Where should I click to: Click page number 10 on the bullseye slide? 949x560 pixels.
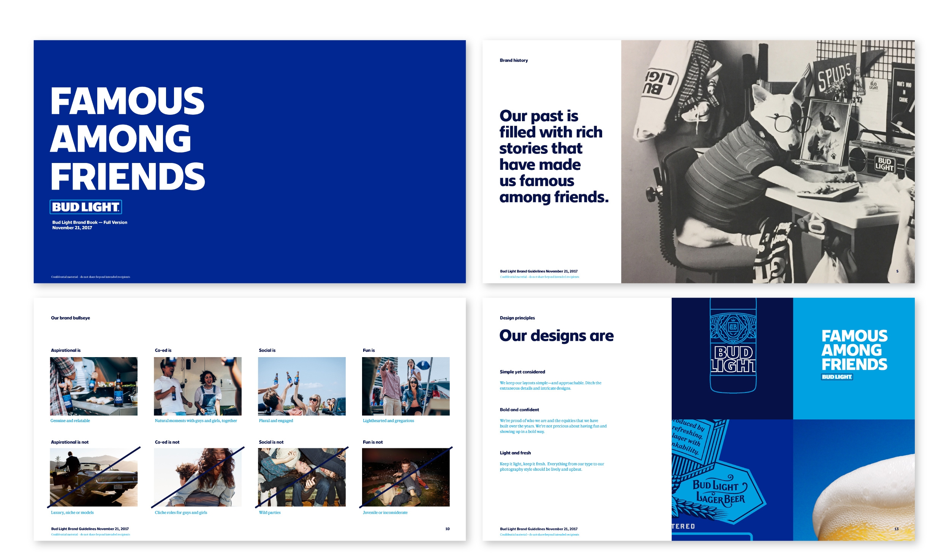pyautogui.click(x=447, y=528)
